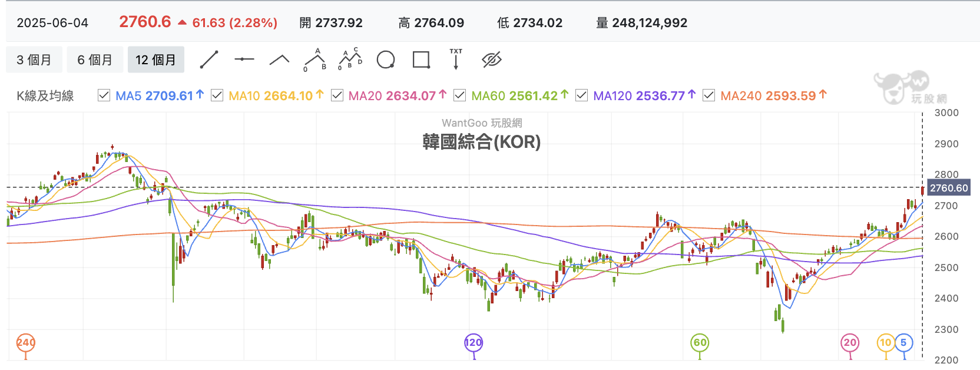Switch to the 3 個月 range tab
Image resolution: width=980 pixels, height=370 pixels.
(34, 60)
